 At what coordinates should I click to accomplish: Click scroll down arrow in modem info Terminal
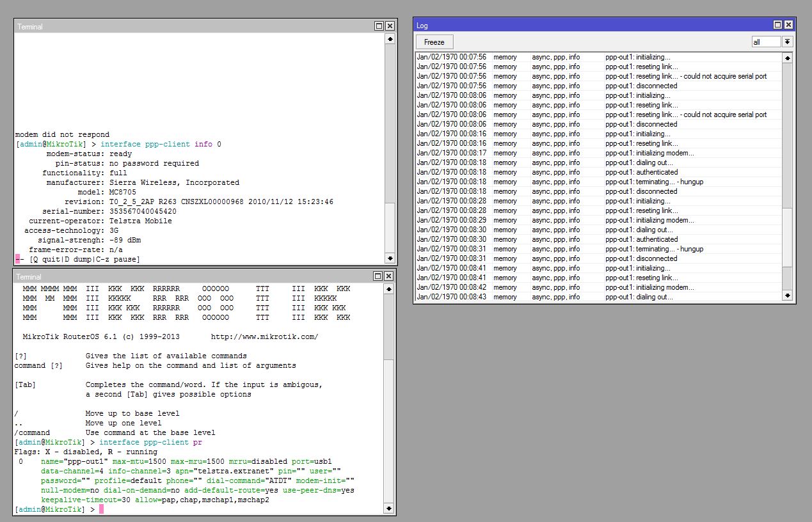click(390, 258)
